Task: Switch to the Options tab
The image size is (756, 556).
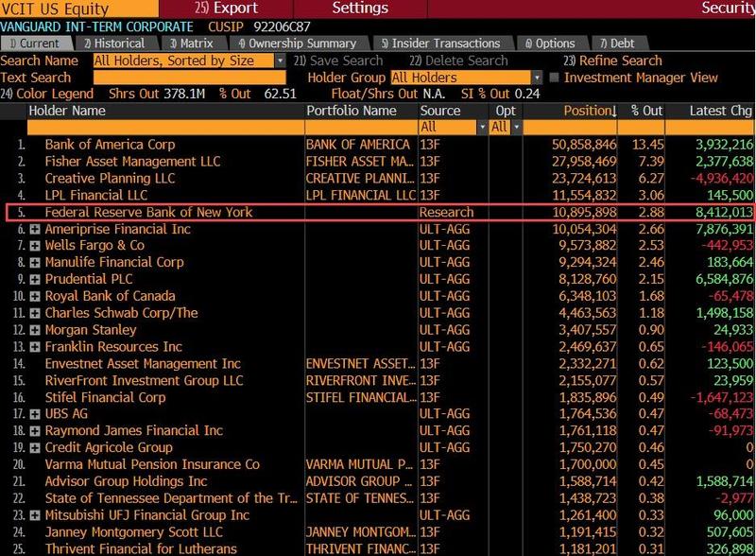Action: pos(551,43)
